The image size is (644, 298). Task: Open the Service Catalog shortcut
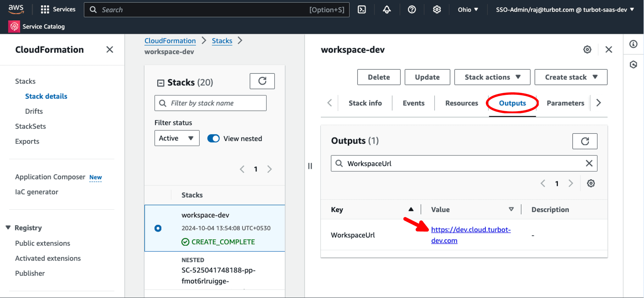click(x=37, y=27)
